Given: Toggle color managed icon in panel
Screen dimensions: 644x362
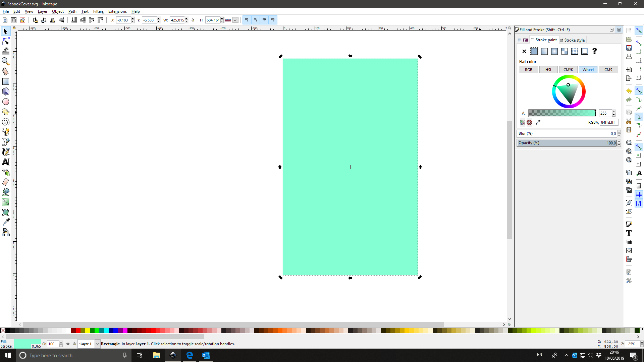Looking at the screenshot, I should pos(523,122).
